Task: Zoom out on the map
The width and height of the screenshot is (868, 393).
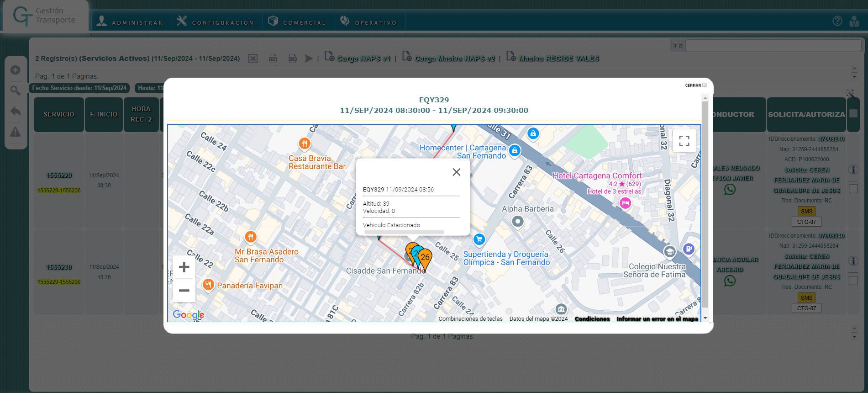Action: click(184, 290)
